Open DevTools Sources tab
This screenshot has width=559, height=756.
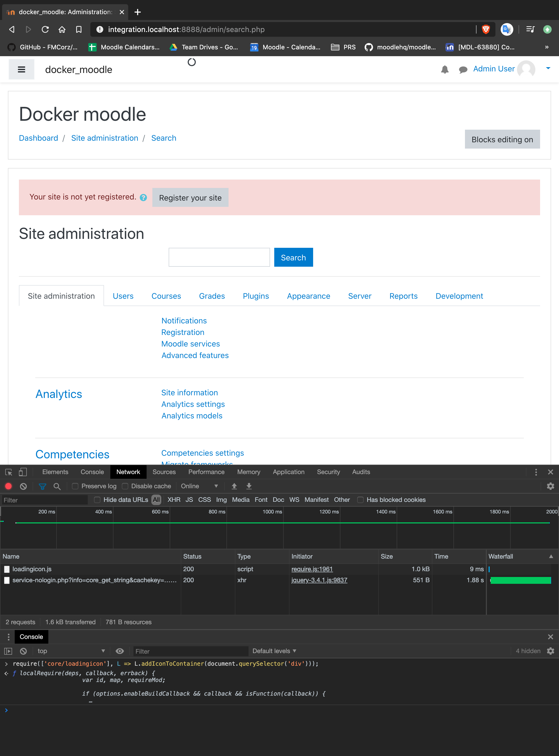pyautogui.click(x=164, y=472)
